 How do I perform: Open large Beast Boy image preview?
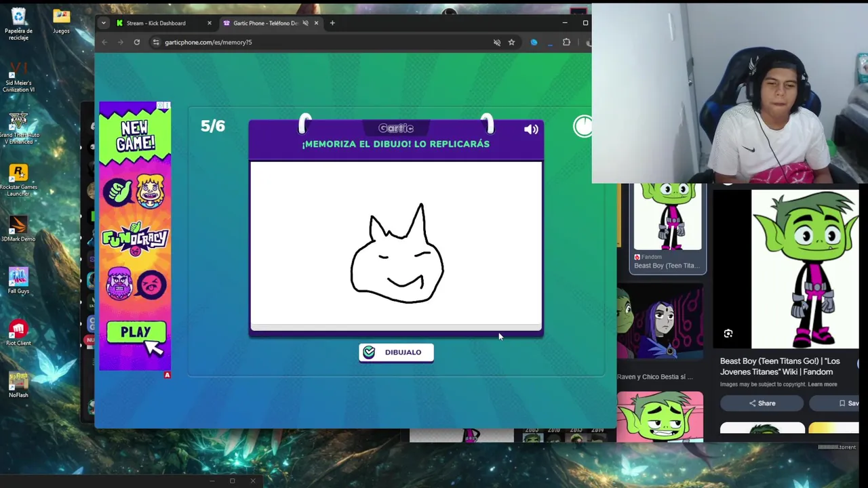pyautogui.click(x=805, y=268)
